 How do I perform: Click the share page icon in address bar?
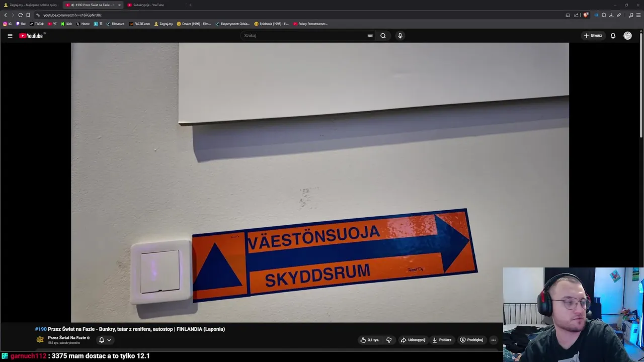click(x=576, y=15)
